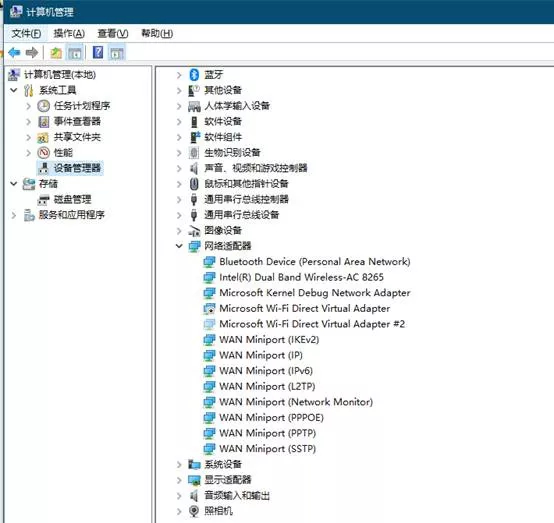Expand the 显示适配器 category
Screen dimensions: 554x523
click(x=179, y=480)
